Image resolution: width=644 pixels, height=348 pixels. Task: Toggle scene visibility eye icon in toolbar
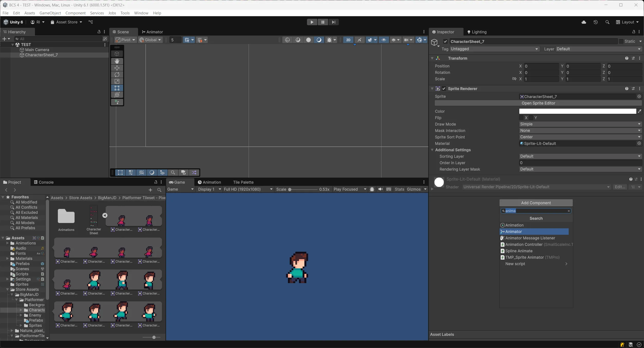point(384,40)
